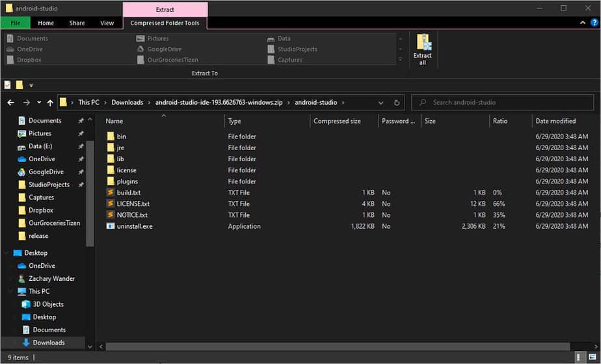Sort by the Compressed size column
Viewport: 601px width, 364px height.
click(337, 121)
